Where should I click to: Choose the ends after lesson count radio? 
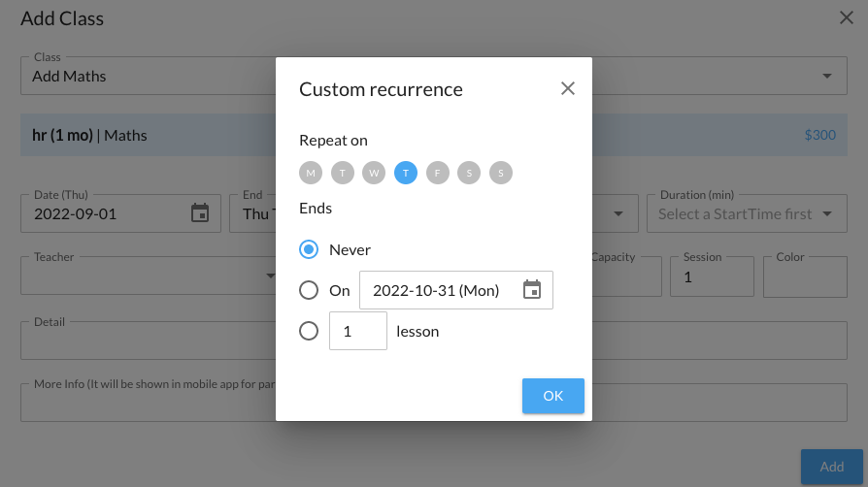pyautogui.click(x=309, y=331)
